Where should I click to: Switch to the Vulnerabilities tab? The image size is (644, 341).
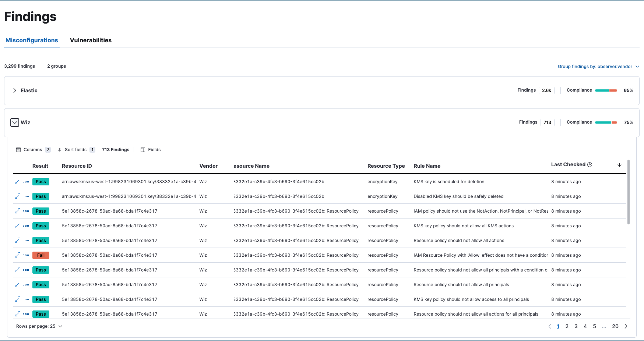91,40
